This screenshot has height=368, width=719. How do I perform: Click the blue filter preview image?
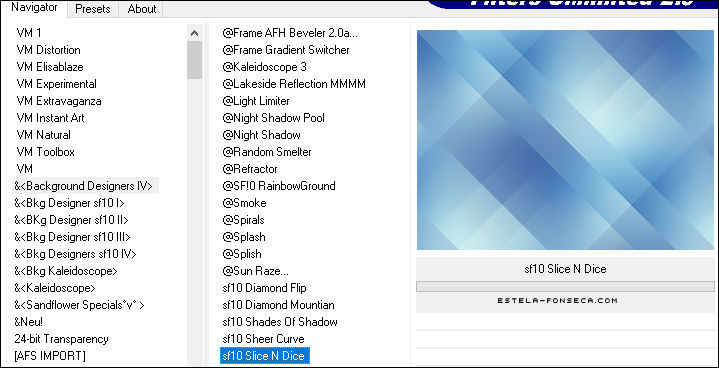(565, 140)
